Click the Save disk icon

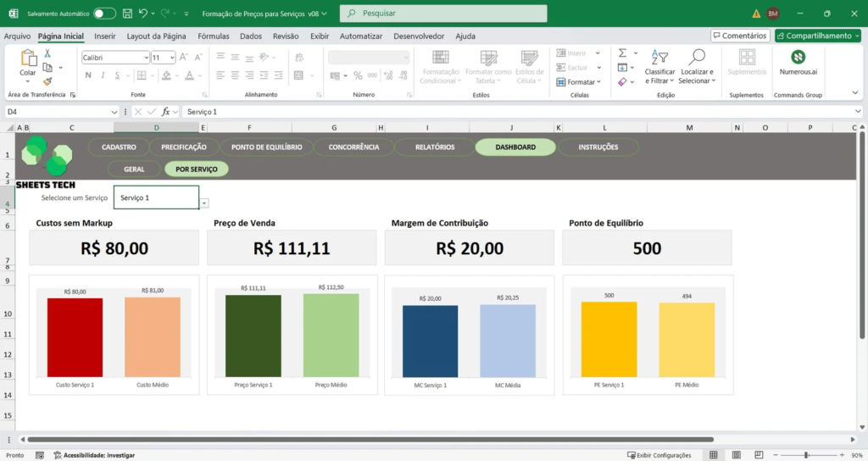tap(126, 14)
